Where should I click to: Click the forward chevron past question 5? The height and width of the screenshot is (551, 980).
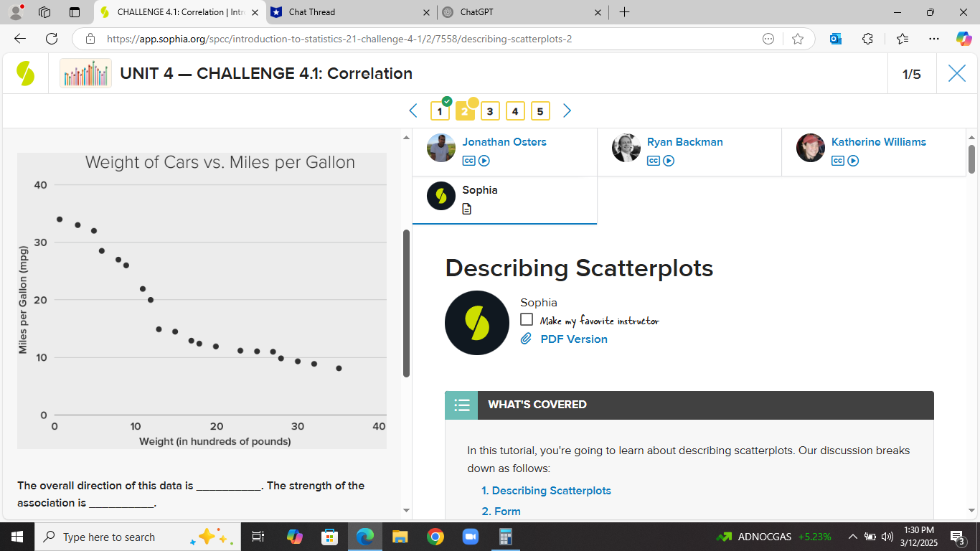click(x=567, y=110)
